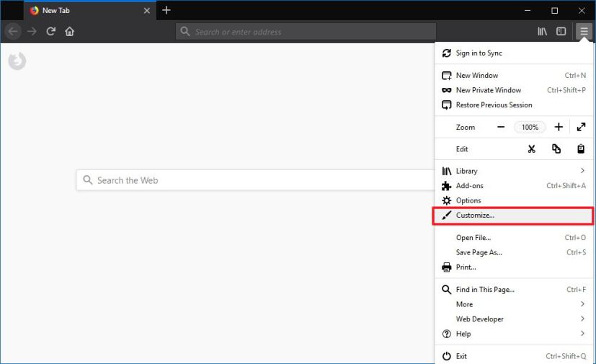Open the Library toolbar button
Screen dimensions: 596x364
(x=542, y=31)
